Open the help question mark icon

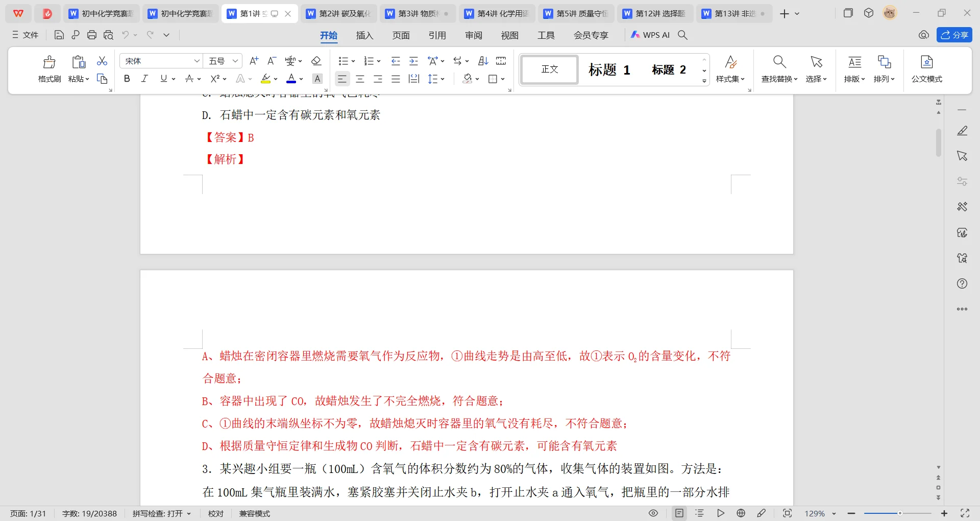coord(962,283)
